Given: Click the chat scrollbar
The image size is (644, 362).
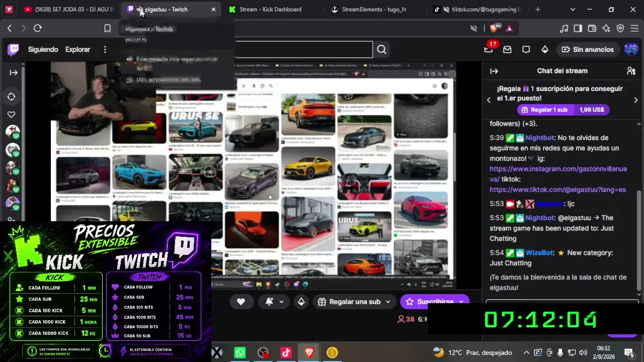Looking at the screenshot, I should 639,241.
